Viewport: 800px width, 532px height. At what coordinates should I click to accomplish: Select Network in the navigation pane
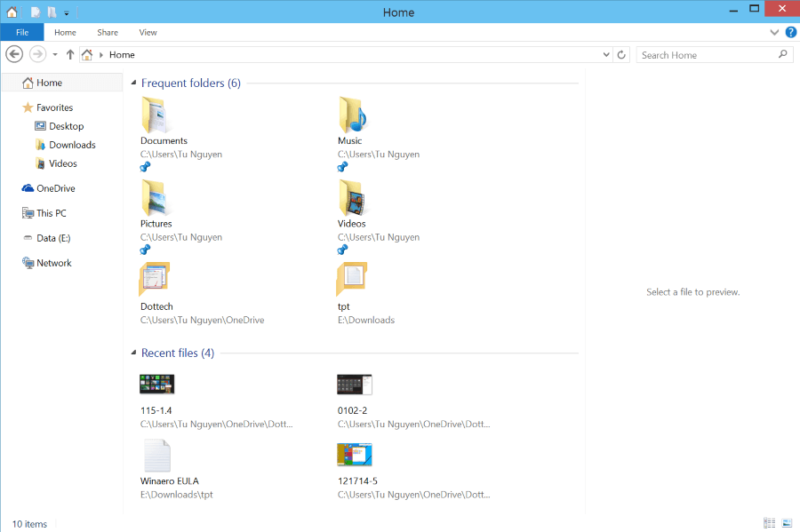click(53, 263)
